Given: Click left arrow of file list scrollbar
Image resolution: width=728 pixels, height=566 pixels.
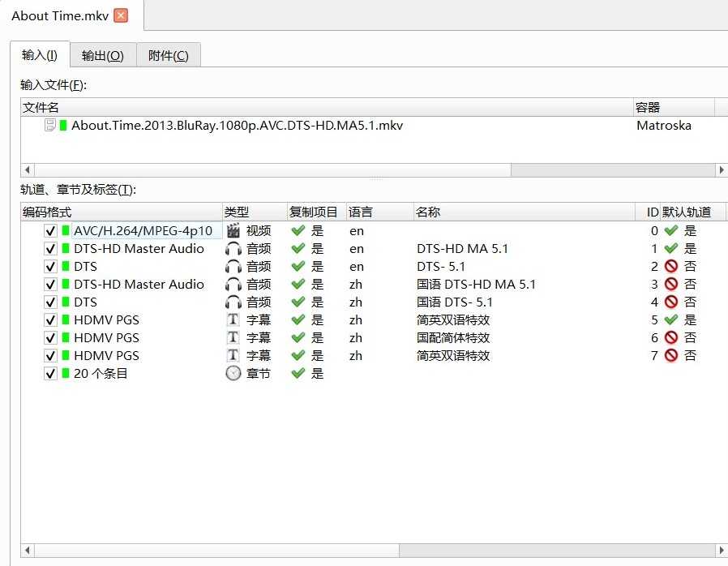Looking at the screenshot, I should point(28,170).
